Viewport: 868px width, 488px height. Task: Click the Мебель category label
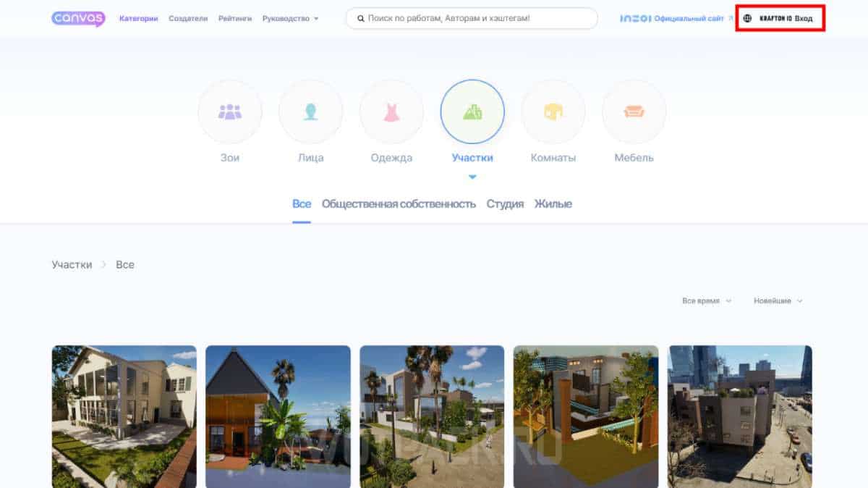pyautogui.click(x=634, y=158)
